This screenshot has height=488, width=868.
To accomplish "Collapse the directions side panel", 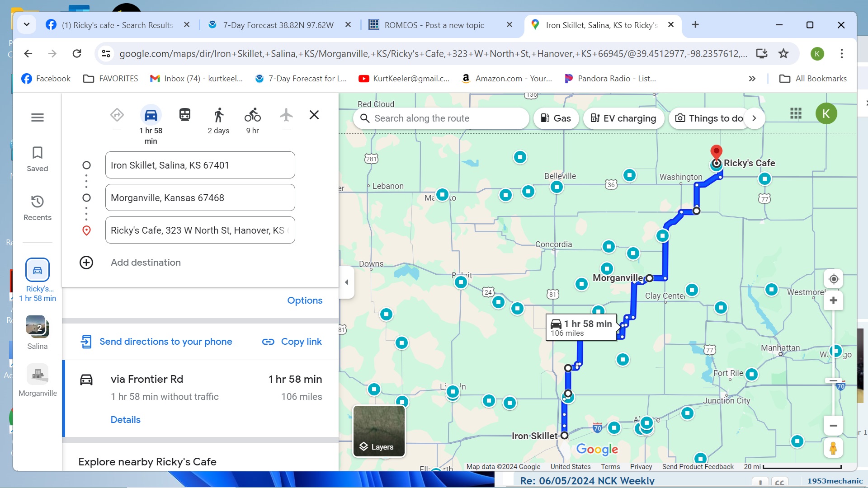I will coord(347,282).
